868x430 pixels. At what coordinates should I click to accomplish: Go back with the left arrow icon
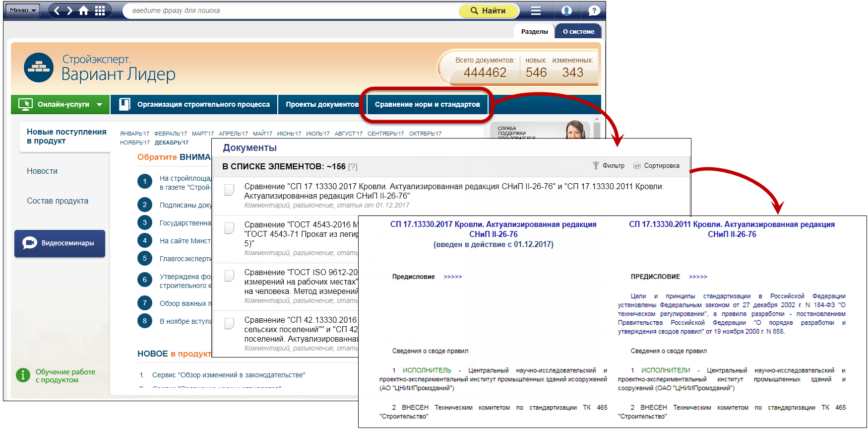[57, 10]
